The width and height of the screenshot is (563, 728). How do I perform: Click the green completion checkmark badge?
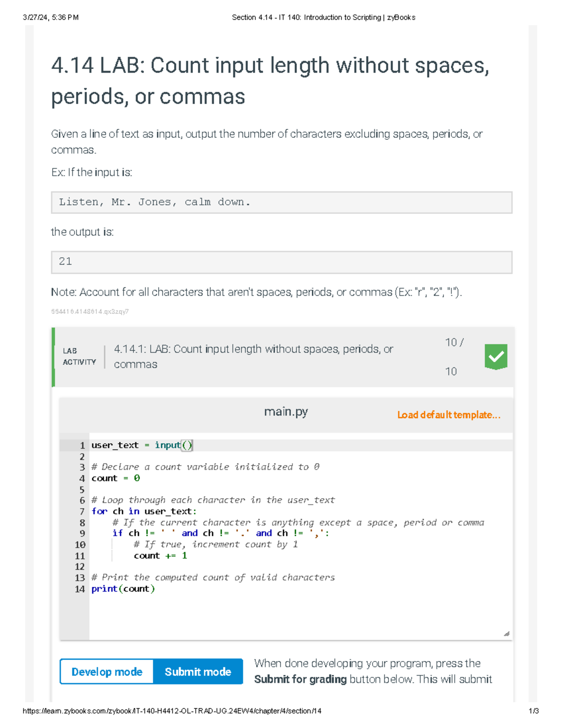[x=496, y=357]
